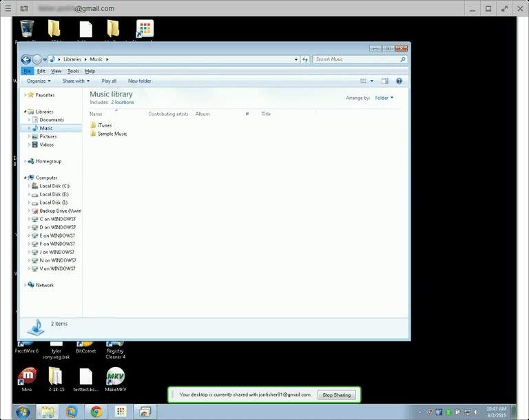This screenshot has width=529, height=420.
Task: Open the View menu
Action: tap(56, 71)
